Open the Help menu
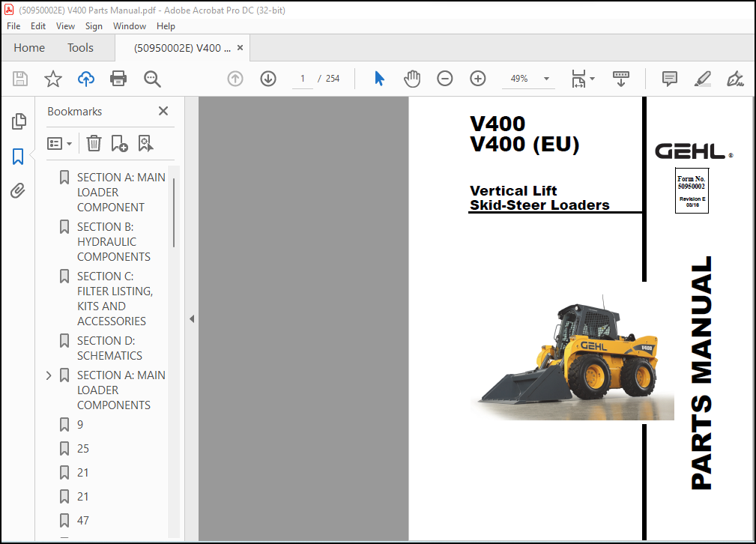756x544 pixels. (166, 26)
